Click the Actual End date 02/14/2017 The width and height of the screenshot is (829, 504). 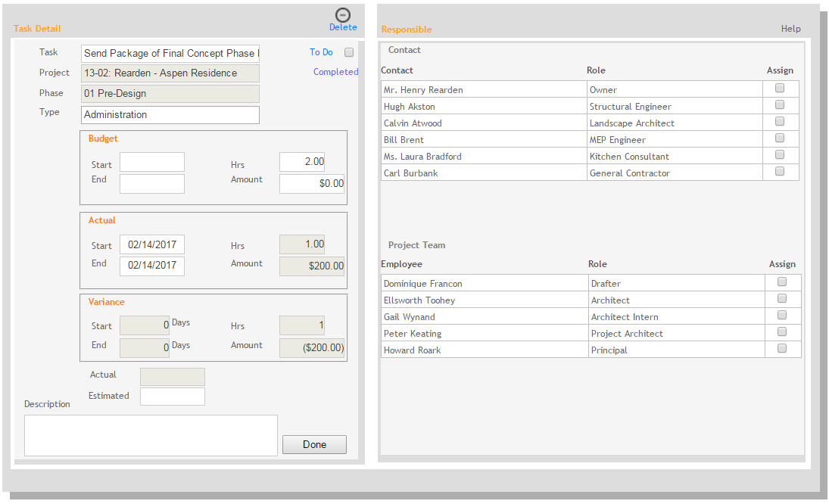pyautogui.click(x=152, y=266)
